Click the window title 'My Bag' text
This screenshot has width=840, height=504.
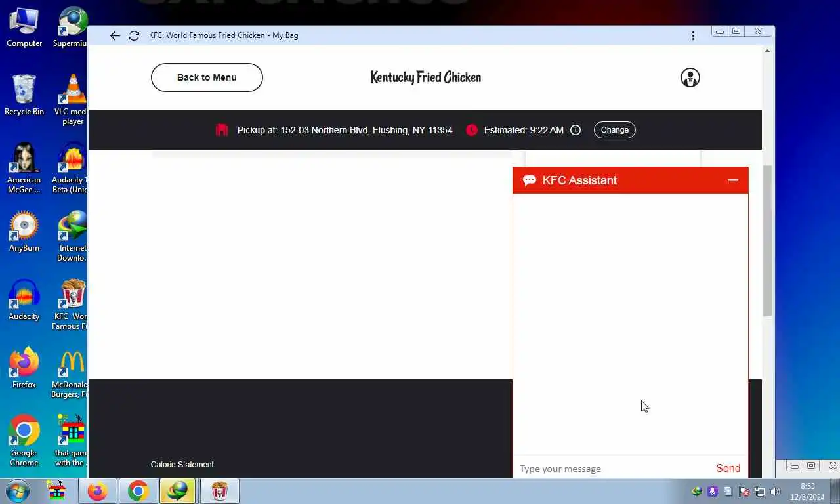point(285,35)
